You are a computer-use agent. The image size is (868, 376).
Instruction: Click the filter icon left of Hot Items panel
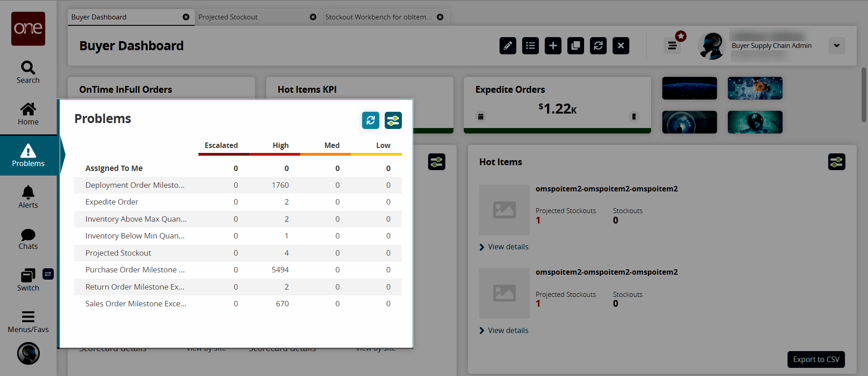437,162
